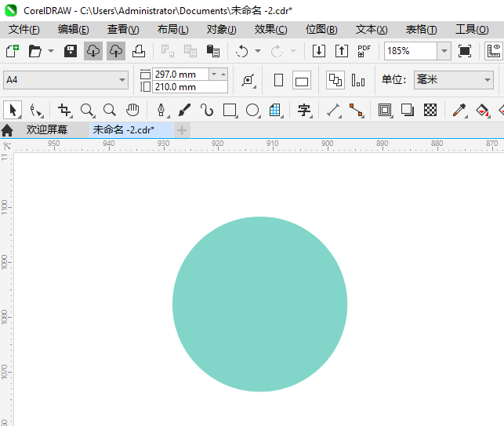504x426 pixels.
Task: Open the 位图(B) menu
Action: [321, 30]
